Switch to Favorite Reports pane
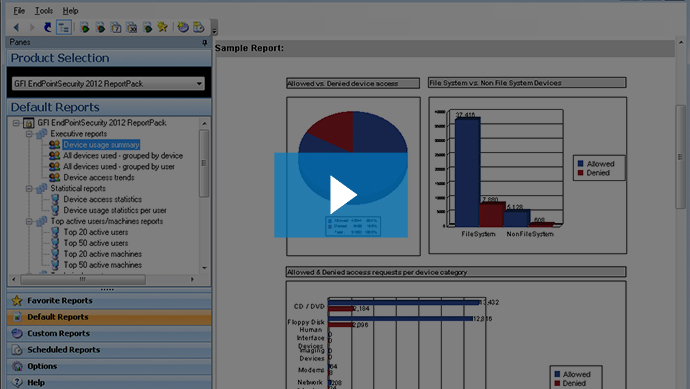 109,301
